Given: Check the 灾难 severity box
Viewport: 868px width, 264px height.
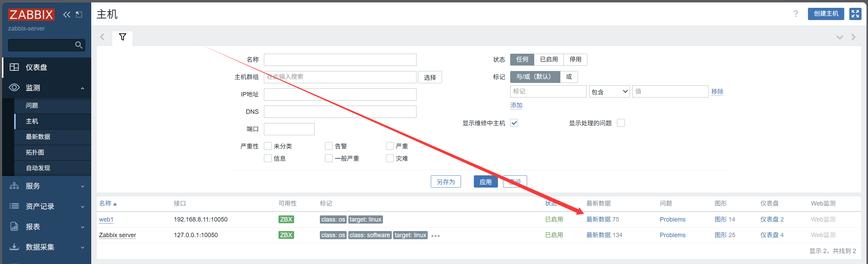Looking at the screenshot, I should point(390,158).
